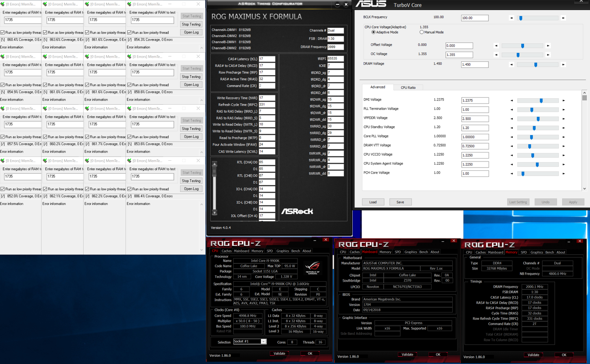Minimize the ASRock Timing Configurator window
Image resolution: width=590 pixels, height=364 pixels.
(337, 4)
